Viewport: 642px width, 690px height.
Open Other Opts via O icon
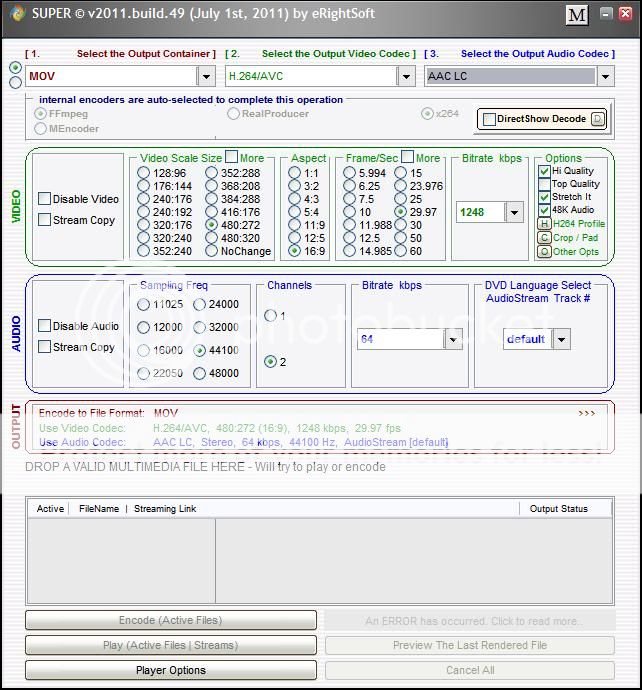[544, 252]
